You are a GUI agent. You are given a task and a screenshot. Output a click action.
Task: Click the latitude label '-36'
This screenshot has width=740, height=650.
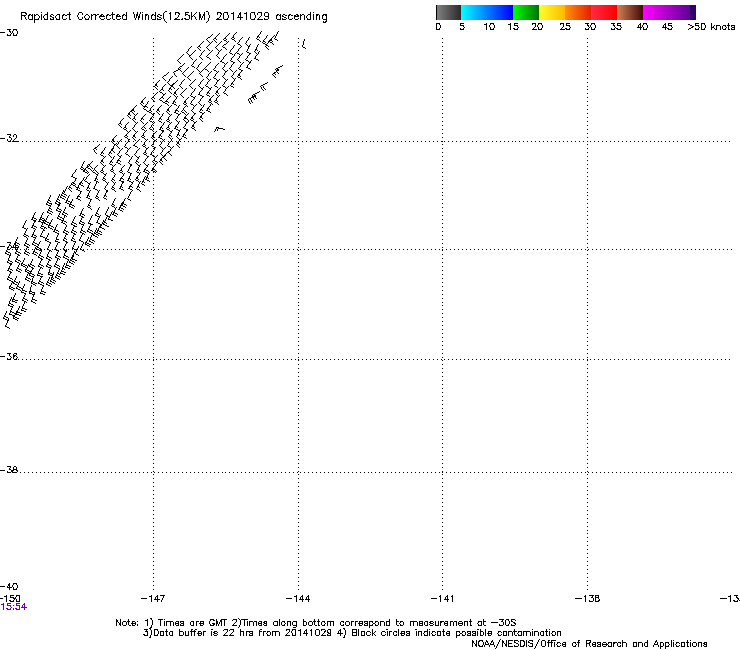tap(9, 356)
